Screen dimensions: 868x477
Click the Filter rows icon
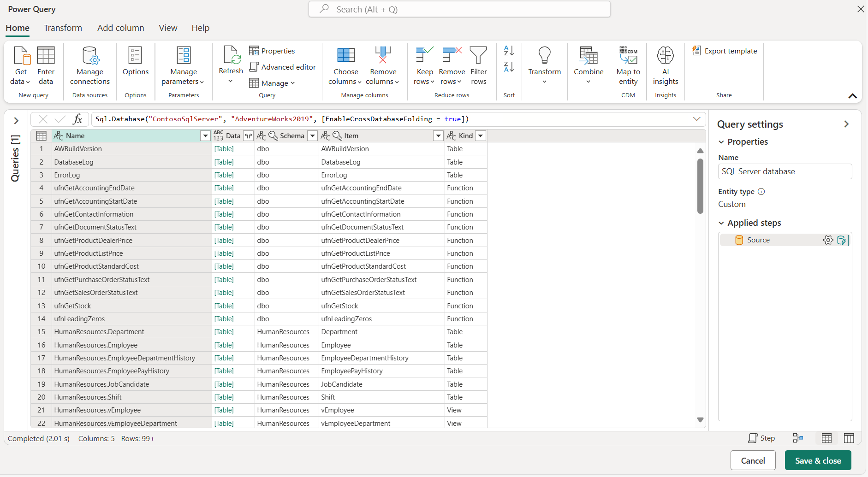tap(478, 56)
